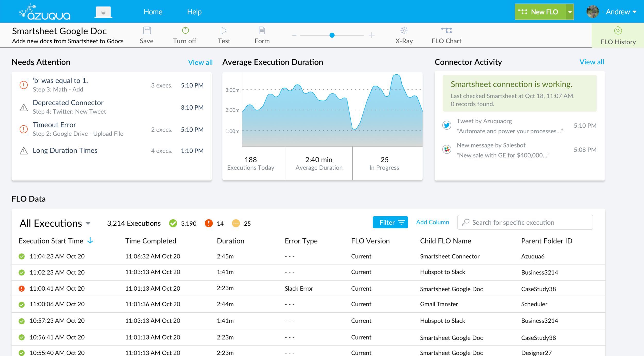644x356 pixels.
Task: Click Parent Folder ID column header
Action: pos(547,241)
